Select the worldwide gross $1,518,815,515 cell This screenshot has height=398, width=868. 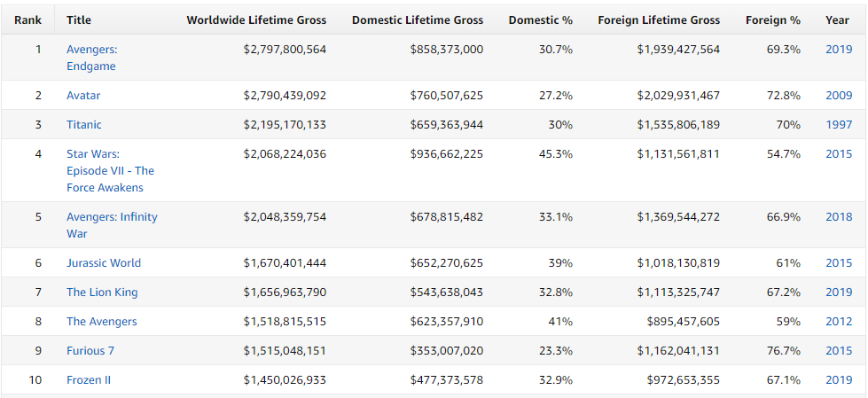285,322
